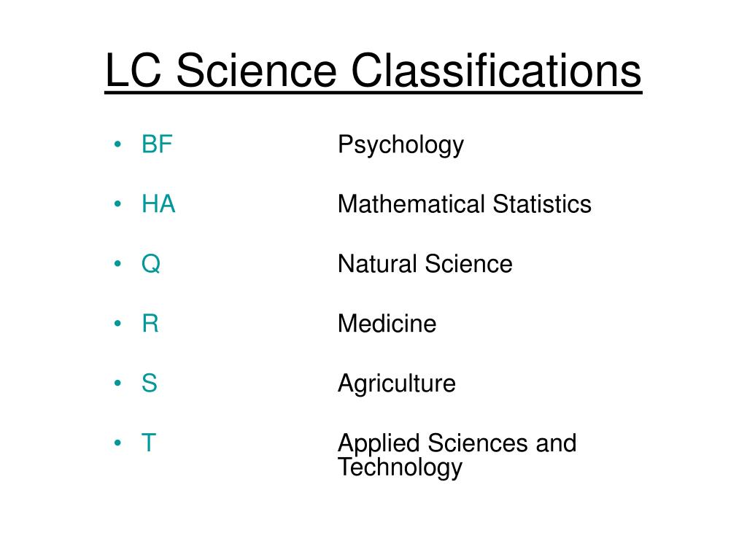Screen dimensions: 747x560
Task: Click the Natural Science label
Action: coord(425,264)
